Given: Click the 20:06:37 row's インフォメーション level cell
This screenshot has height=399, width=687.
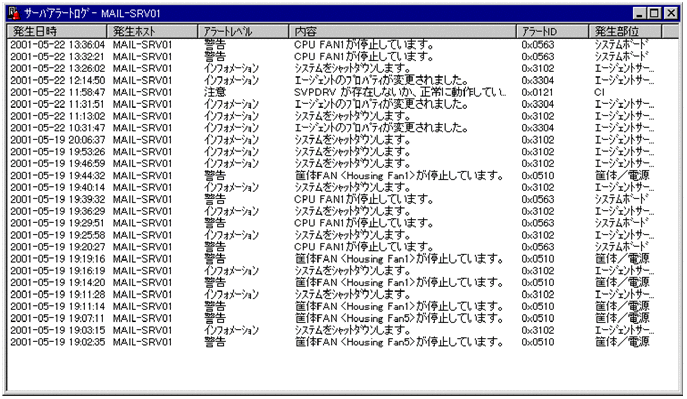Looking at the screenshot, I should tap(231, 140).
